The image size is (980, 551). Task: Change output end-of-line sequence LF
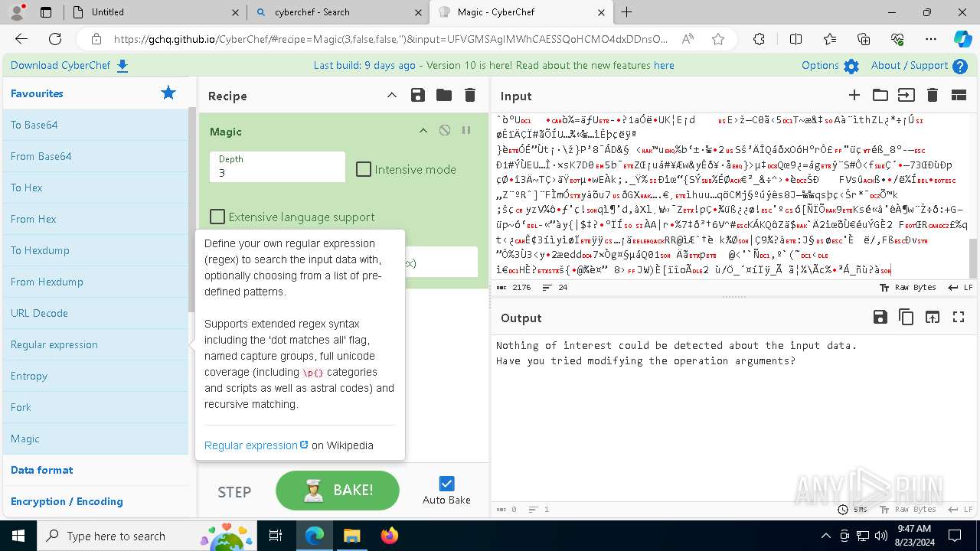pos(960,510)
